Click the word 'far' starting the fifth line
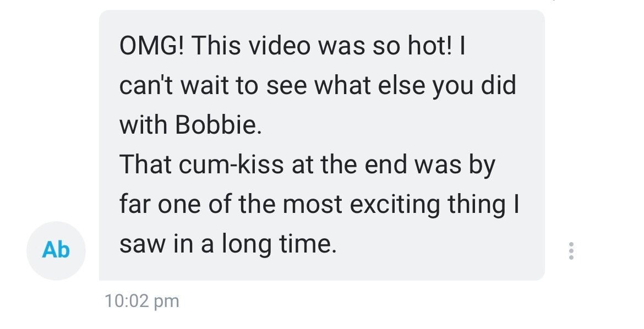This screenshot has width=644, height=329. (x=135, y=205)
